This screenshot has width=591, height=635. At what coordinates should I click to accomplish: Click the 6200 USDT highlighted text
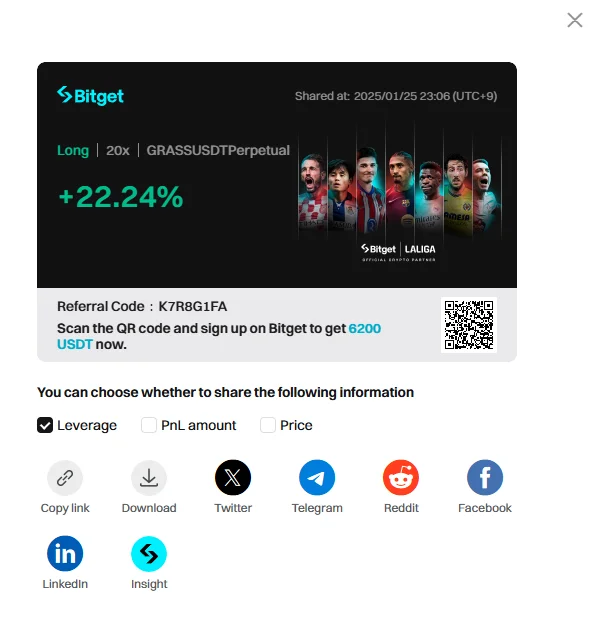pyautogui.click(x=219, y=336)
